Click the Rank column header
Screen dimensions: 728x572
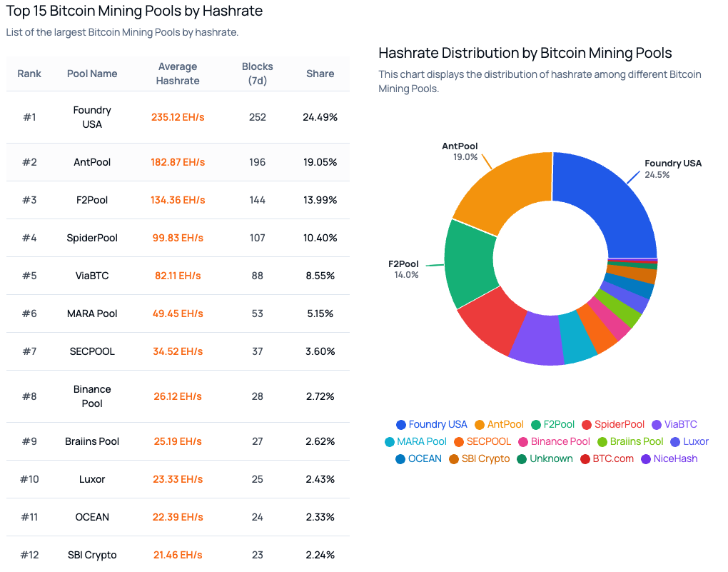29,74
